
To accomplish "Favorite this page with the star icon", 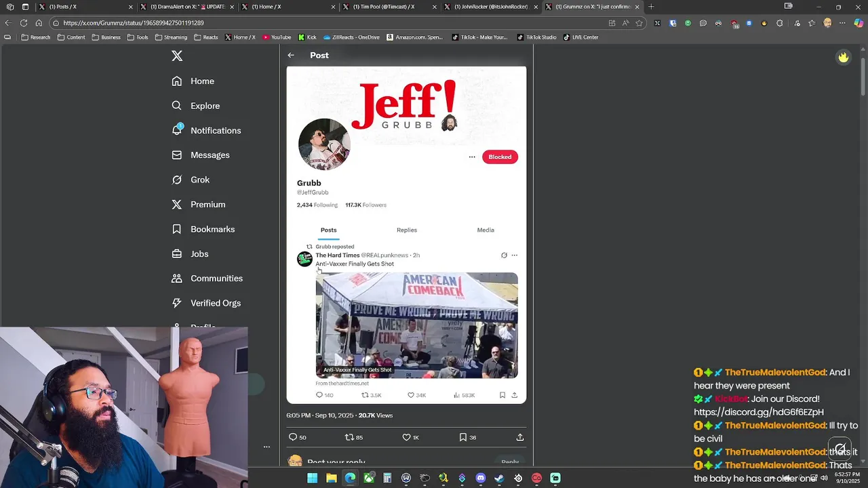I will [x=639, y=23].
